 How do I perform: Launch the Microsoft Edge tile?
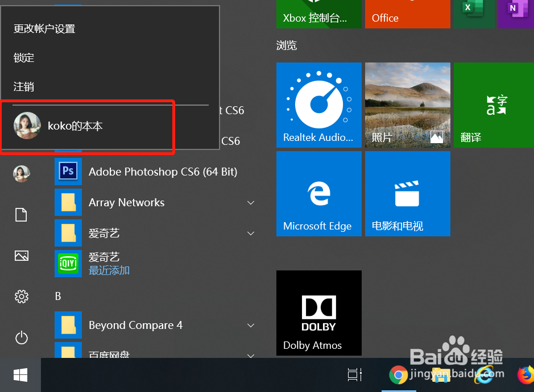(319, 194)
